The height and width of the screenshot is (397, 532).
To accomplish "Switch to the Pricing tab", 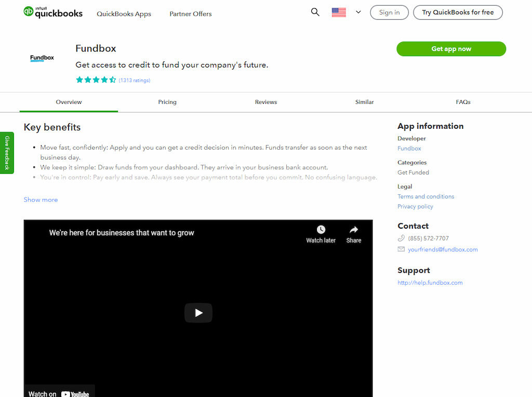I will coord(167,102).
